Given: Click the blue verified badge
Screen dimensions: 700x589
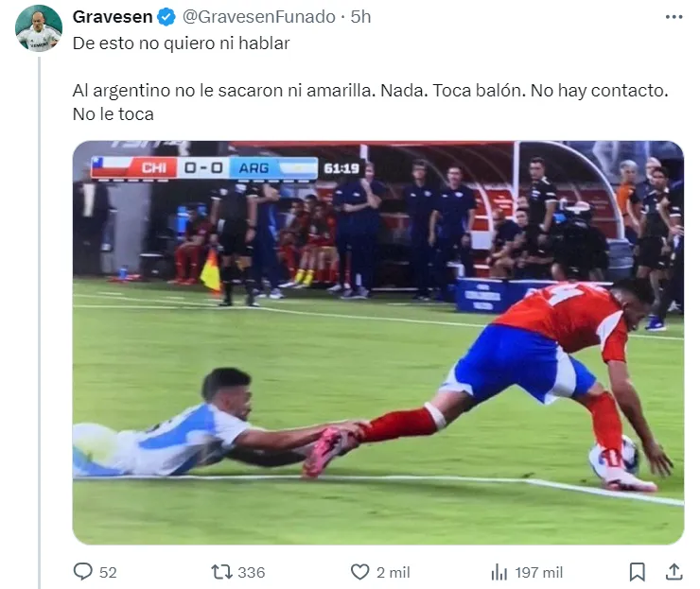Looking at the screenshot, I should pyautogui.click(x=166, y=17).
